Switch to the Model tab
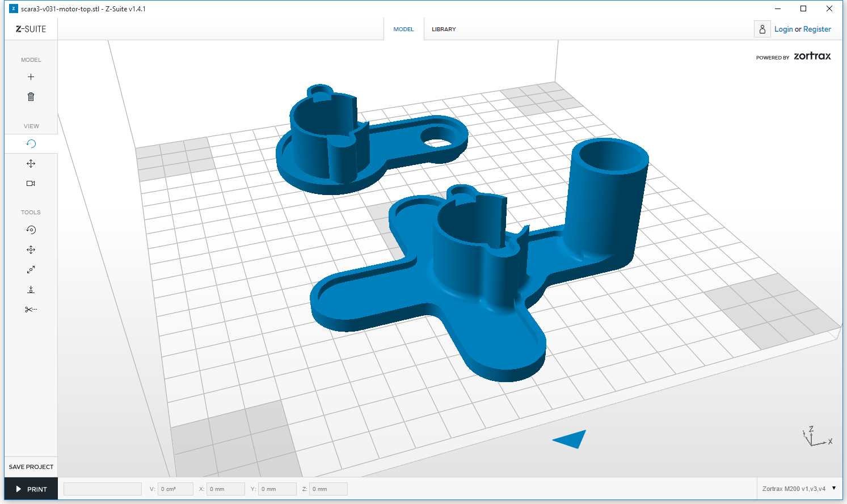 click(x=403, y=29)
